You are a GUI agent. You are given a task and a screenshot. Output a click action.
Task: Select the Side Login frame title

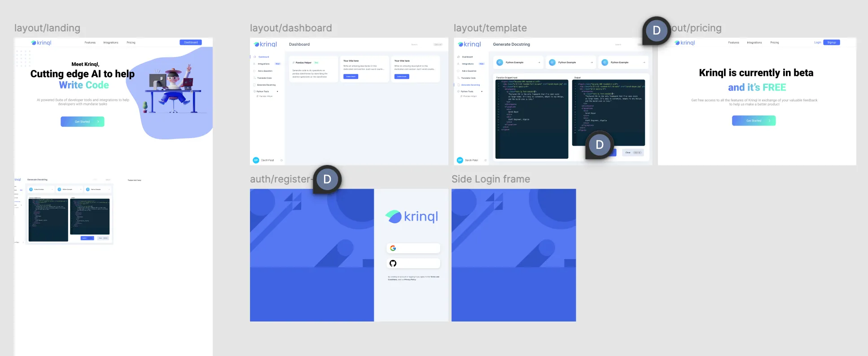[x=491, y=179]
